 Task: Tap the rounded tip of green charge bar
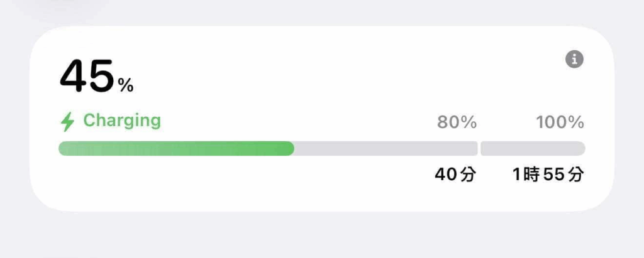(x=289, y=149)
